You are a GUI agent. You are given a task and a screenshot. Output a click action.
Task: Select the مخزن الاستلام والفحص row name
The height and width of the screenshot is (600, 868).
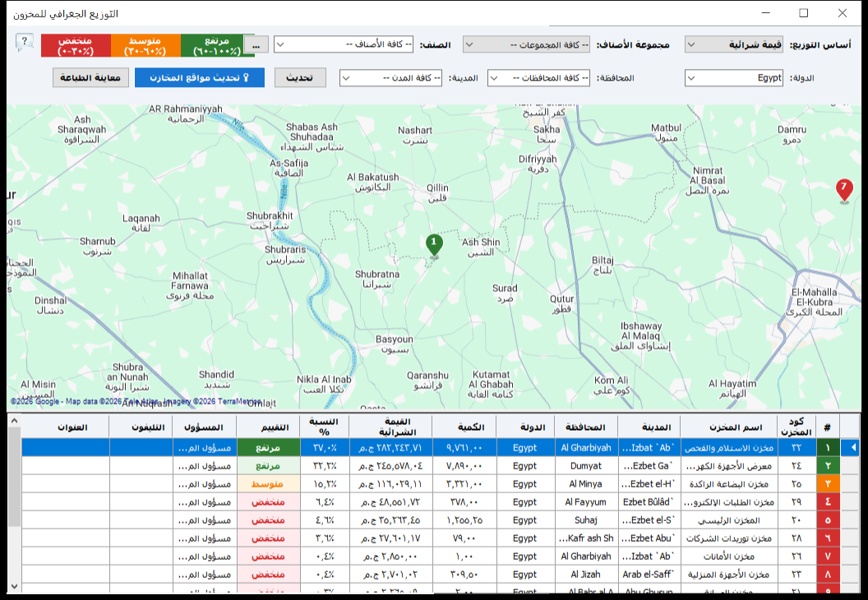click(729, 447)
